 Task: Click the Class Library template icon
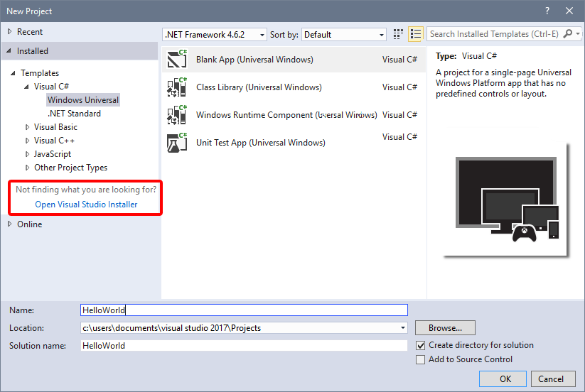177,87
